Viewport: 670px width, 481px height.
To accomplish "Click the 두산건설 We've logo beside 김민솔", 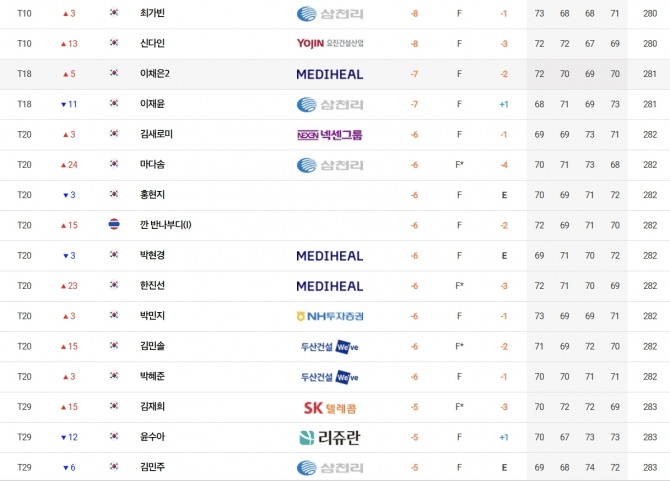I will click(x=330, y=347).
